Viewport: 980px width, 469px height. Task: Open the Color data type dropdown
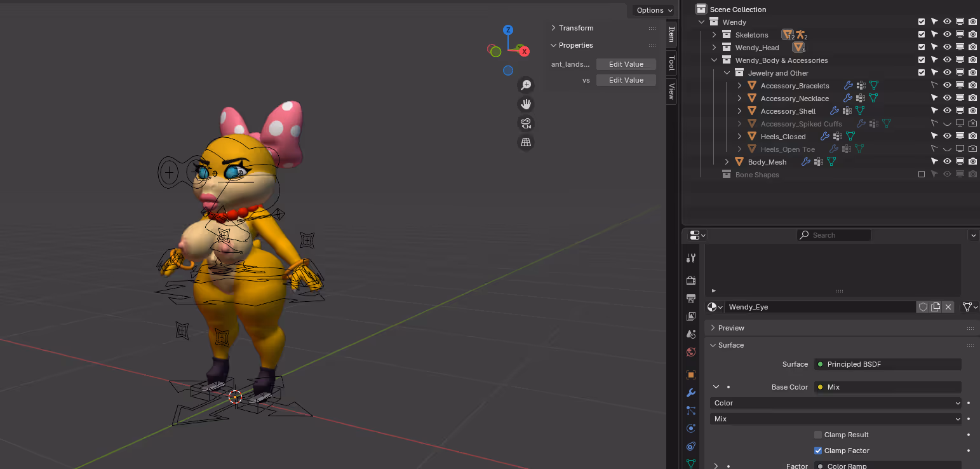pos(836,403)
